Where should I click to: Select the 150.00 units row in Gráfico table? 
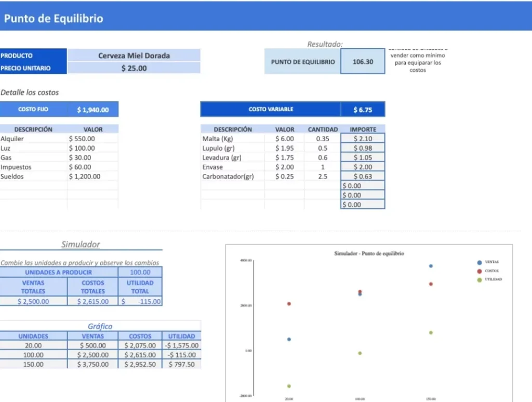[33, 364]
